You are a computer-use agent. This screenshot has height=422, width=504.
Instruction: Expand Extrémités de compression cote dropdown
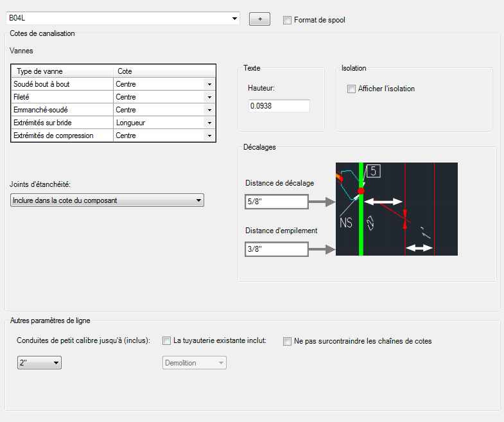(209, 136)
